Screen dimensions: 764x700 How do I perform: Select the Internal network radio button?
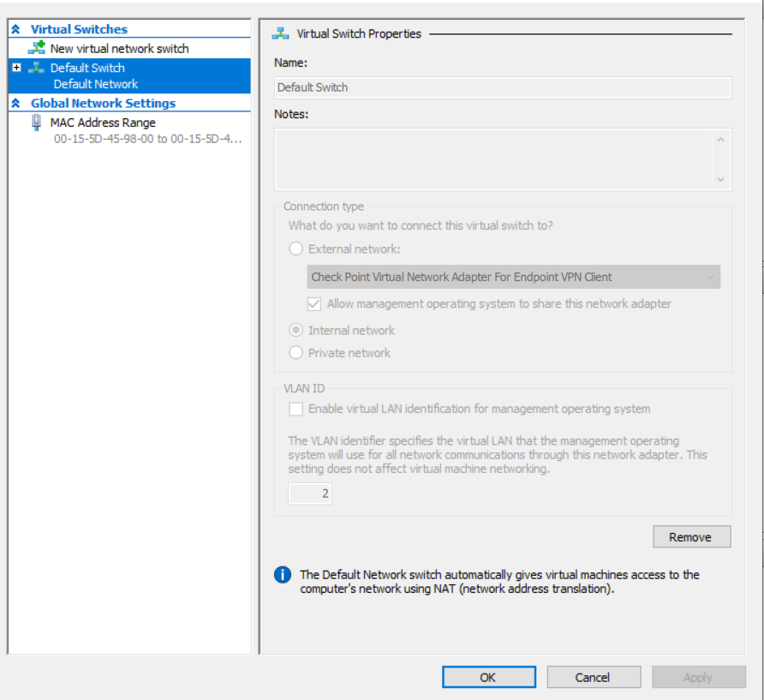pyautogui.click(x=295, y=330)
